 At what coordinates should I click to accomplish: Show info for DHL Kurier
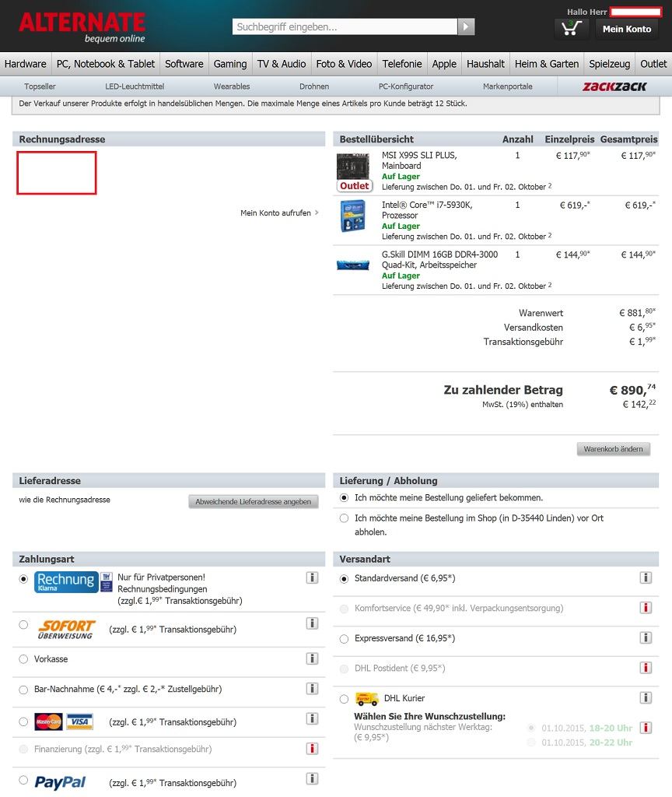[646, 697]
